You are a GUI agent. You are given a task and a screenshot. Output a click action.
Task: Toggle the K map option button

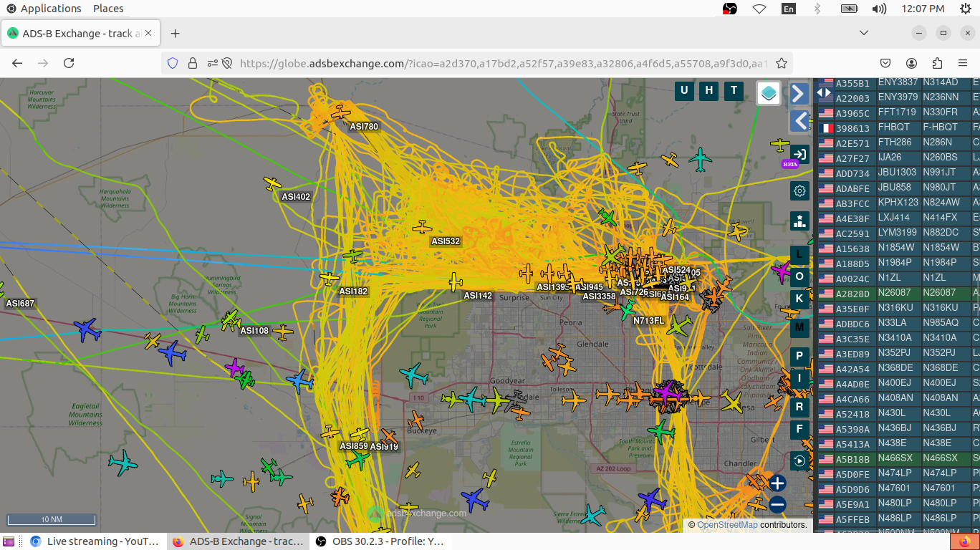pos(799,299)
